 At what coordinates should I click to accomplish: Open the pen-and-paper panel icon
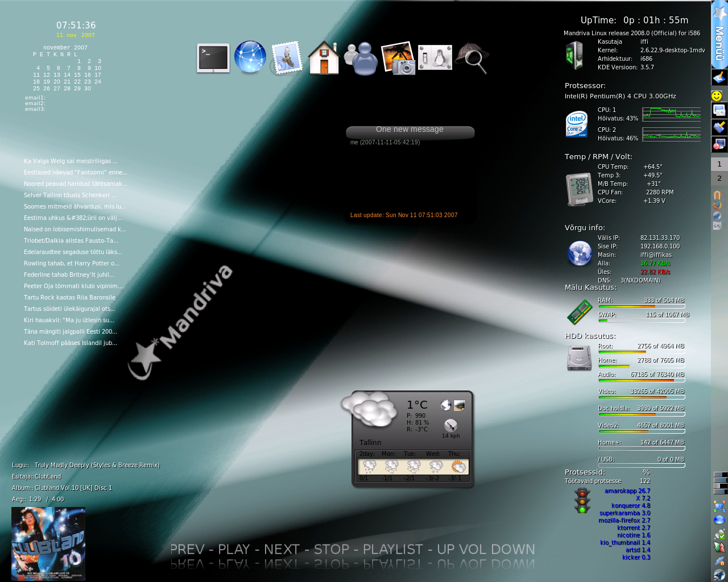click(719, 78)
